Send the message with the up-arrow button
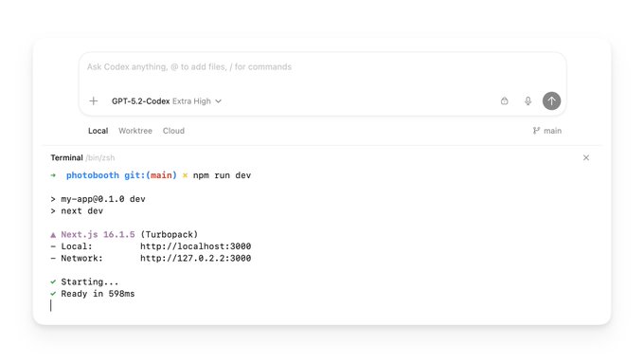This screenshot has width=644, height=363. click(551, 100)
